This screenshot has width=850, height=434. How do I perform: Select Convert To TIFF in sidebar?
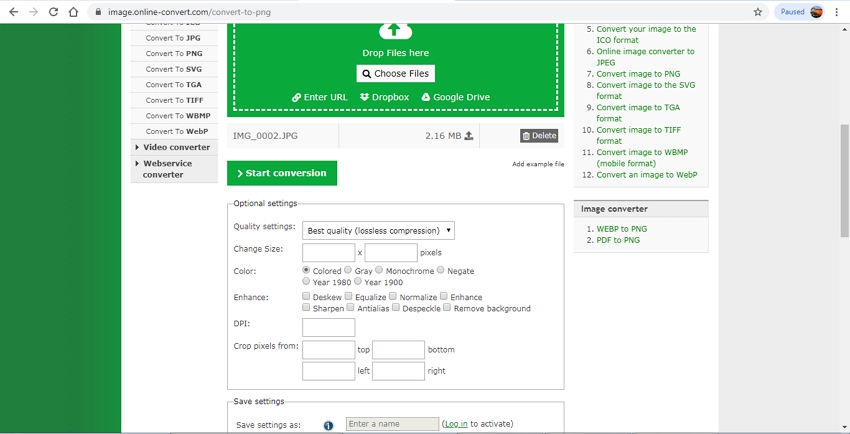176,100
